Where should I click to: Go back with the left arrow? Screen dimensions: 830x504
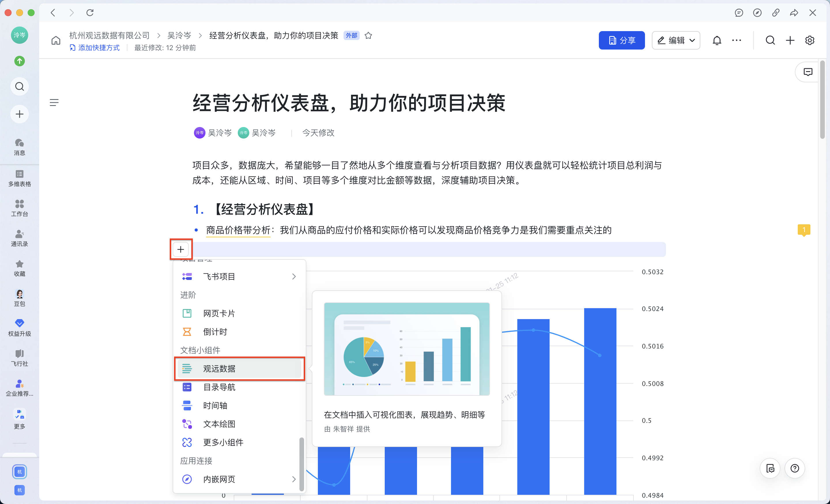(53, 13)
